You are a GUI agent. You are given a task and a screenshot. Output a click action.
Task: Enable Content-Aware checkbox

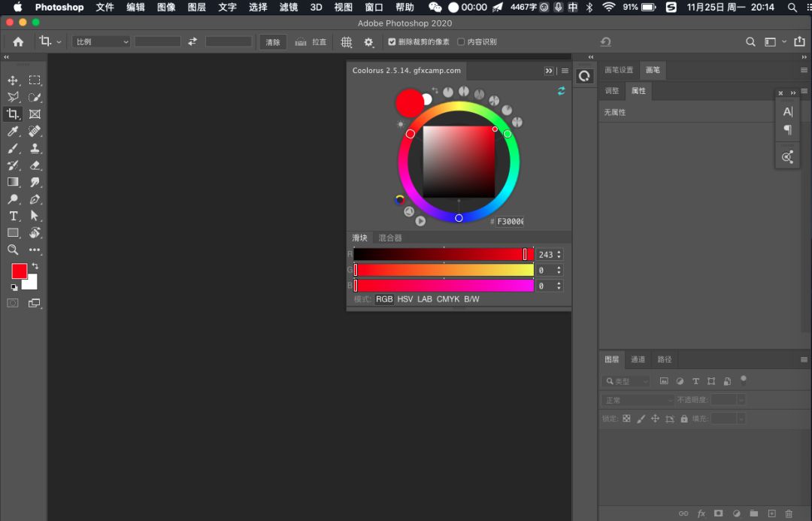tap(461, 42)
